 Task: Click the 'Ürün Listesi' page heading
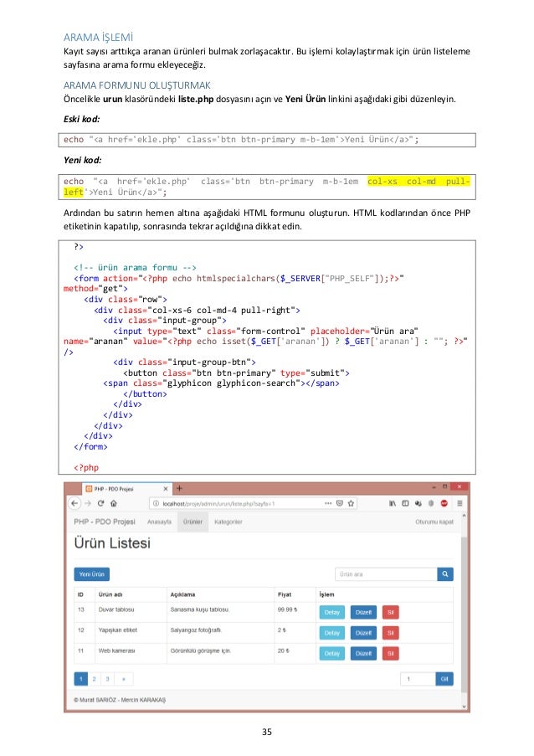(112, 543)
